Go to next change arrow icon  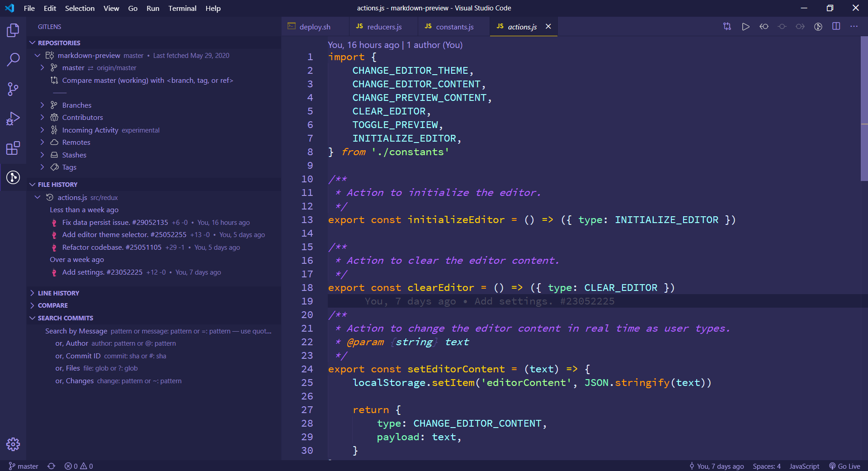pyautogui.click(x=800, y=27)
